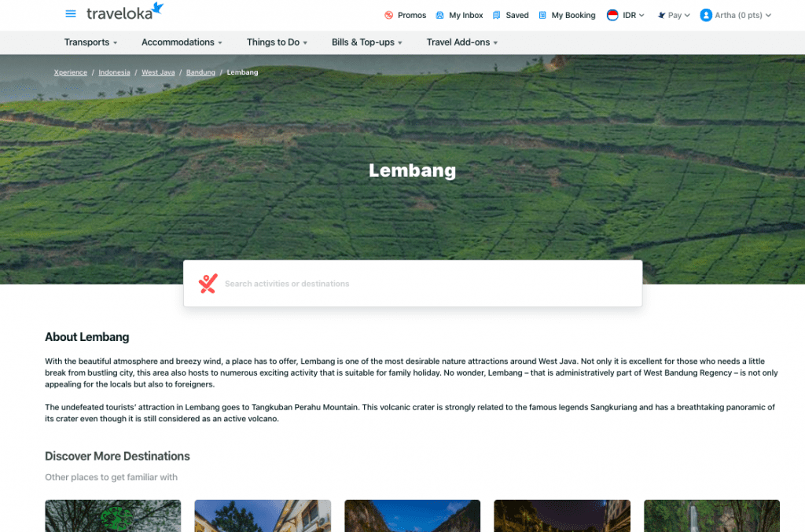Click the Traveloka logo
805x532 pixels.
coord(125,11)
